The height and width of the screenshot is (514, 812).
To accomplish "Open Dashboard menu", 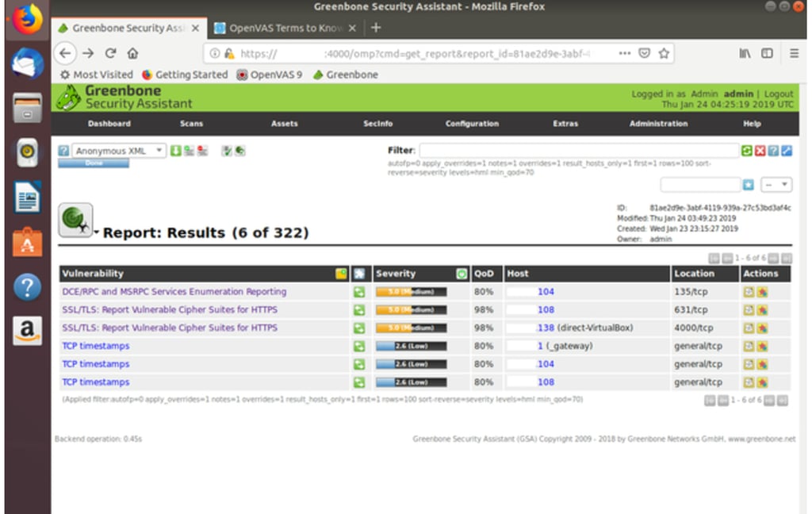I will [x=109, y=123].
